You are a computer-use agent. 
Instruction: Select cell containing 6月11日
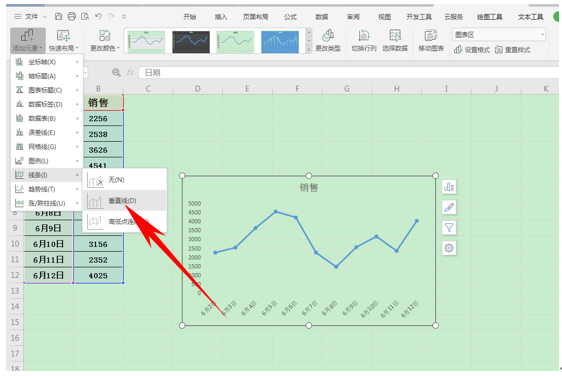tap(48, 260)
